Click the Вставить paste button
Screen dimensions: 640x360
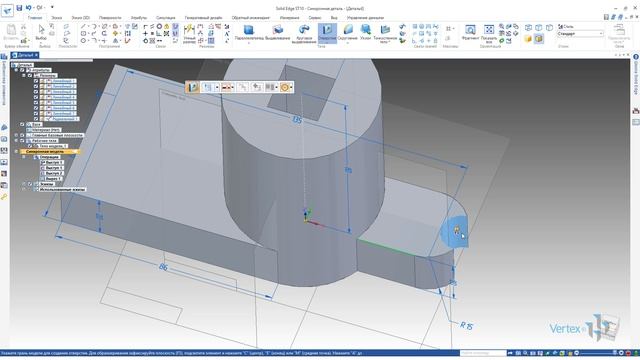point(11,33)
